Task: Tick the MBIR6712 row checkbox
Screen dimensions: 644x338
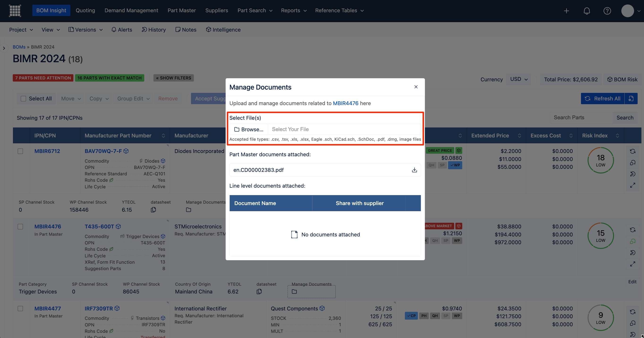Action: pyautogui.click(x=21, y=151)
